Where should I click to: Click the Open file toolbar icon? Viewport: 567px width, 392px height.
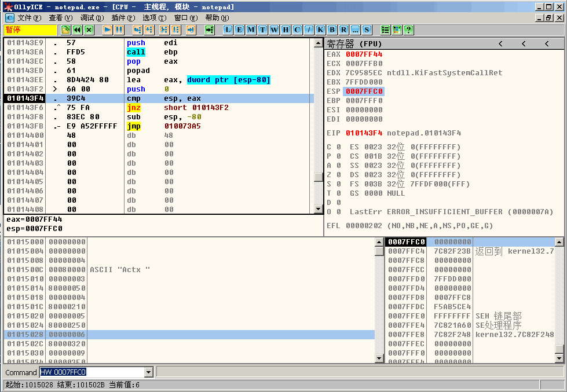66,30
